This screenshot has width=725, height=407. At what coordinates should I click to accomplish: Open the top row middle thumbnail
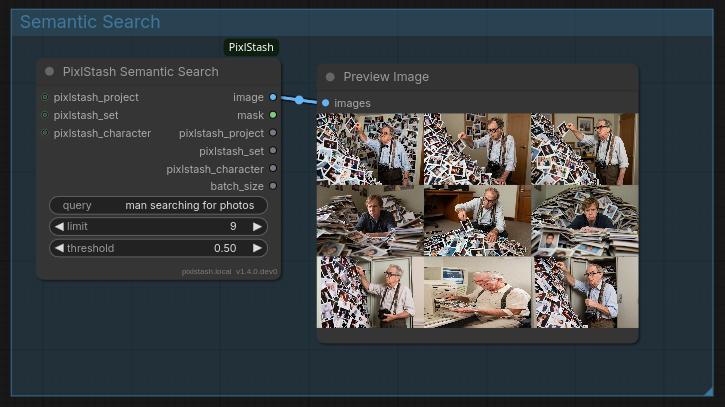[477, 149]
